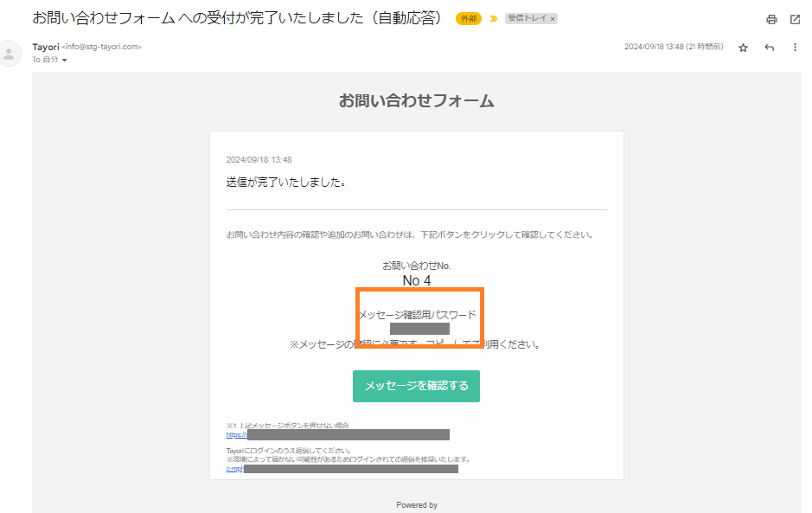Open the email in a new window
Viewport: 812px width, 513px height.
coord(795,20)
